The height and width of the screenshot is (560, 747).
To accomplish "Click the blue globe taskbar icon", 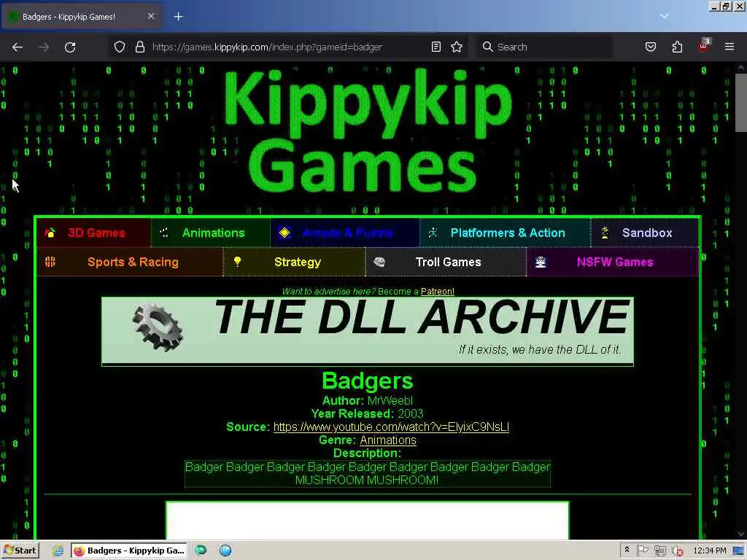I will 225,551.
